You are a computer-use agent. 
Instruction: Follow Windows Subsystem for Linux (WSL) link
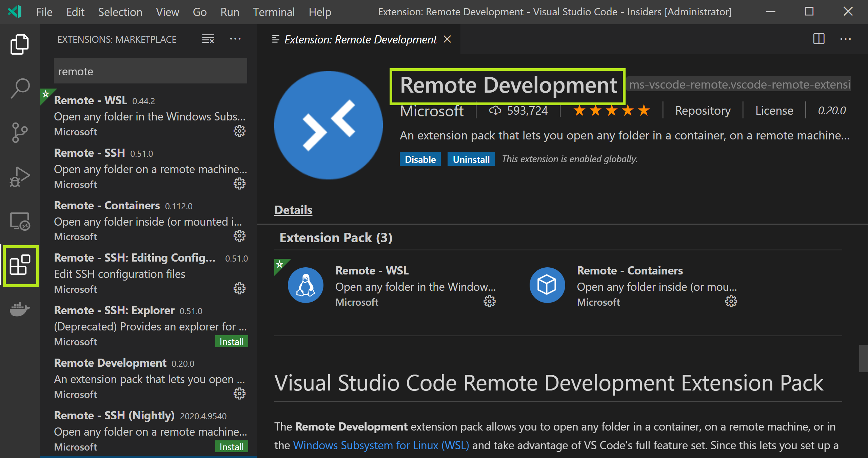pyautogui.click(x=381, y=445)
